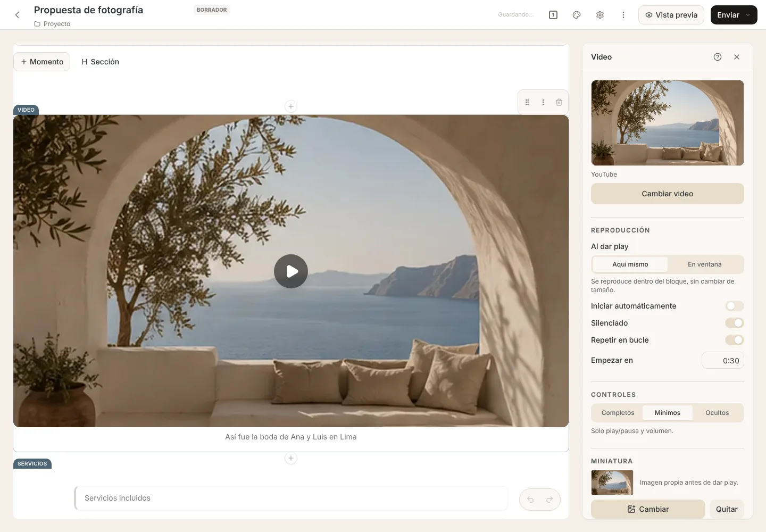Select Mínimos controls option
The height and width of the screenshot is (532, 766).
point(668,413)
